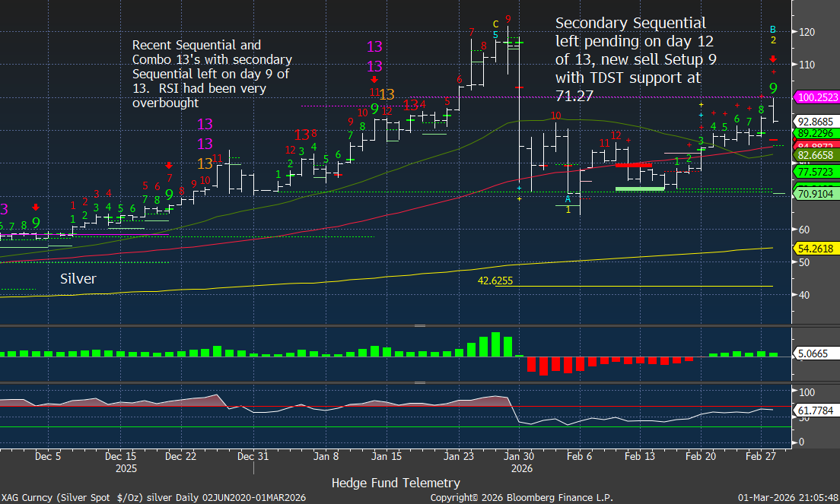Click the white 92.8685 last price label
Screen dimensions: 840x504
tap(816, 121)
